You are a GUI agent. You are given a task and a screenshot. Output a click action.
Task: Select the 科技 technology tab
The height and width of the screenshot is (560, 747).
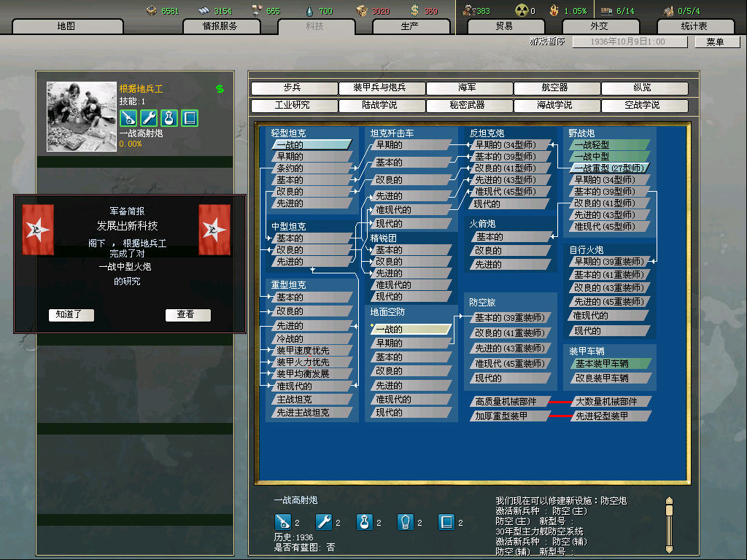[316, 26]
